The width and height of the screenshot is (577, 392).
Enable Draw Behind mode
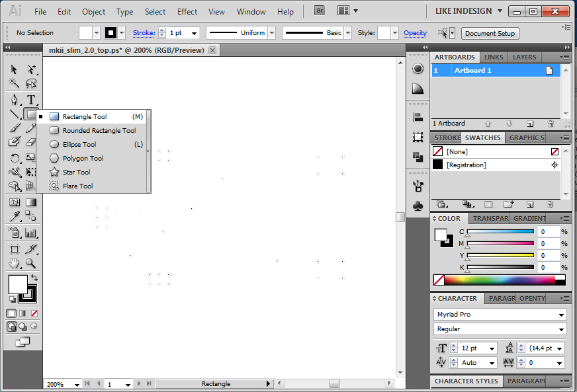coord(22,326)
